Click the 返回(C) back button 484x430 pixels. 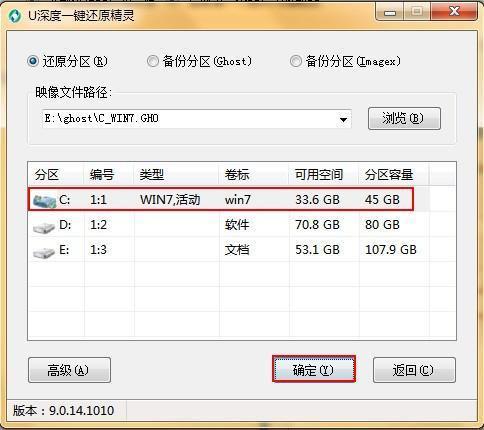coord(414,370)
